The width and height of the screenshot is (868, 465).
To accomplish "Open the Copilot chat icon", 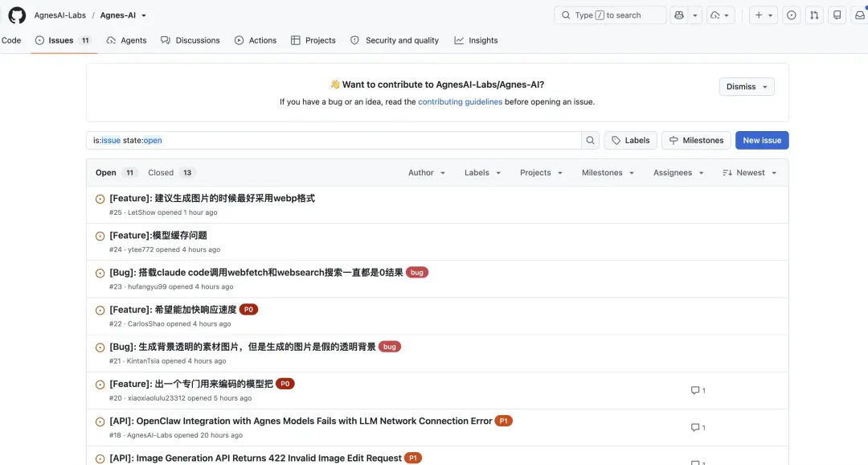I will point(678,15).
